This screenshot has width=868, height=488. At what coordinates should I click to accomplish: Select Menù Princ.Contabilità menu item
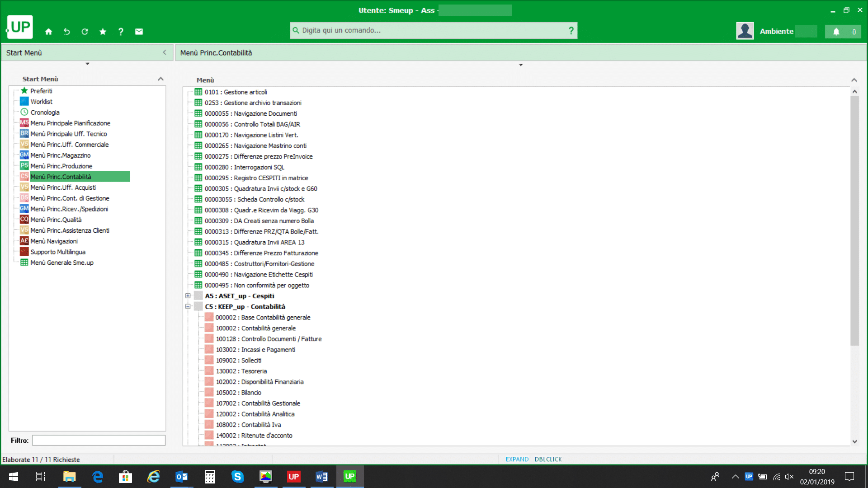60,176
